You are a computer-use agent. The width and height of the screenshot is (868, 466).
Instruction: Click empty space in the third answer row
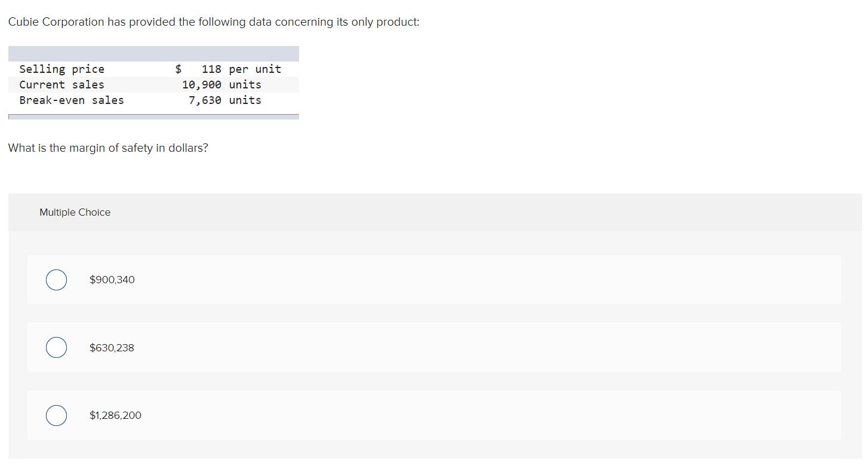tap(478, 415)
